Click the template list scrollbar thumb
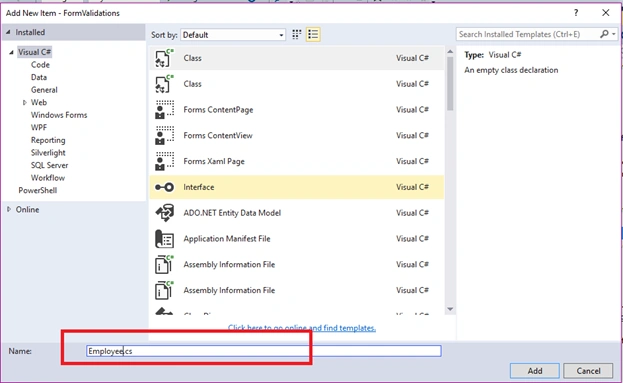The width and height of the screenshot is (623, 383). (x=450, y=83)
